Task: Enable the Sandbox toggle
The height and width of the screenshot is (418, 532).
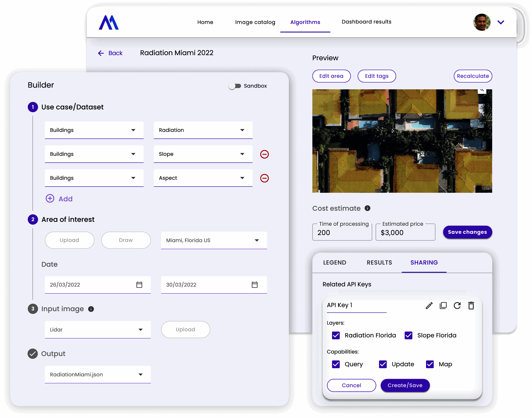Action: point(235,86)
